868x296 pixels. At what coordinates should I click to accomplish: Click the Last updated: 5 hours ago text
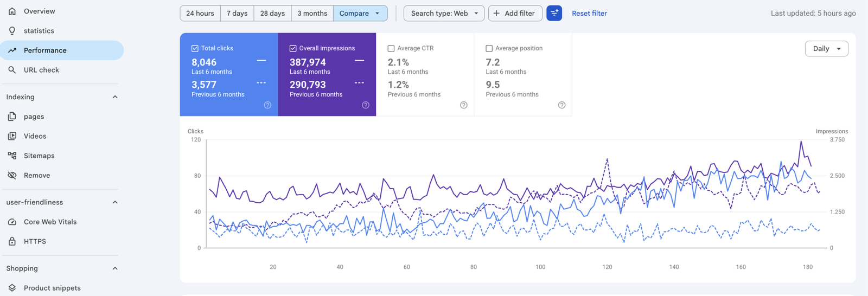point(813,13)
